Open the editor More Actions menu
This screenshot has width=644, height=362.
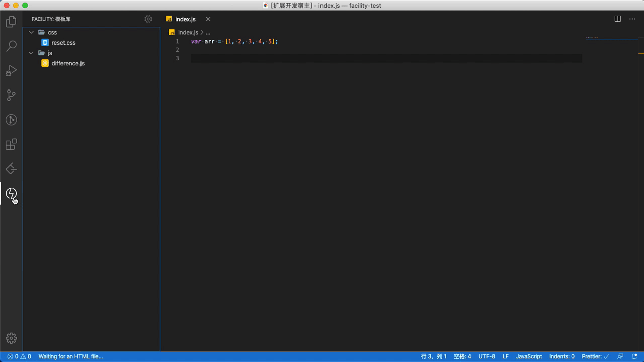(x=632, y=19)
